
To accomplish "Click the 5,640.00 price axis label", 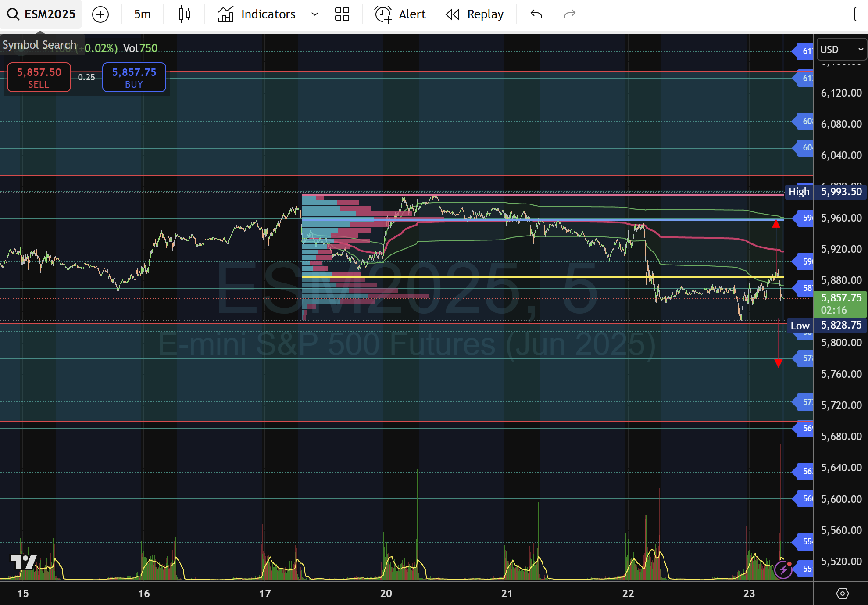I will pyautogui.click(x=841, y=468).
